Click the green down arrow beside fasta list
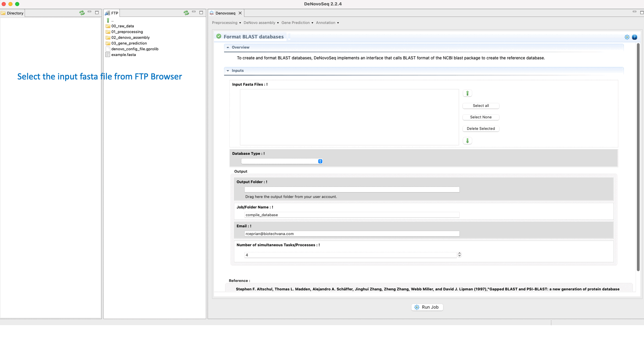644x362 pixels. pyautogui.click(x=467, y=141)
